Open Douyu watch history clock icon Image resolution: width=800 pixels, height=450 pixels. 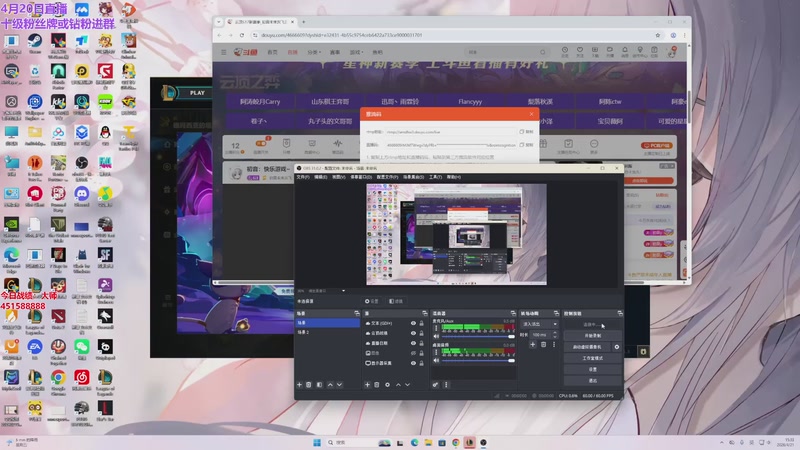(565, 50)
